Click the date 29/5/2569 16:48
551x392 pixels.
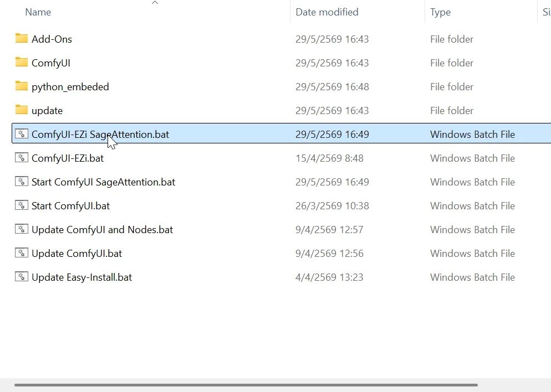coord(332,87)
